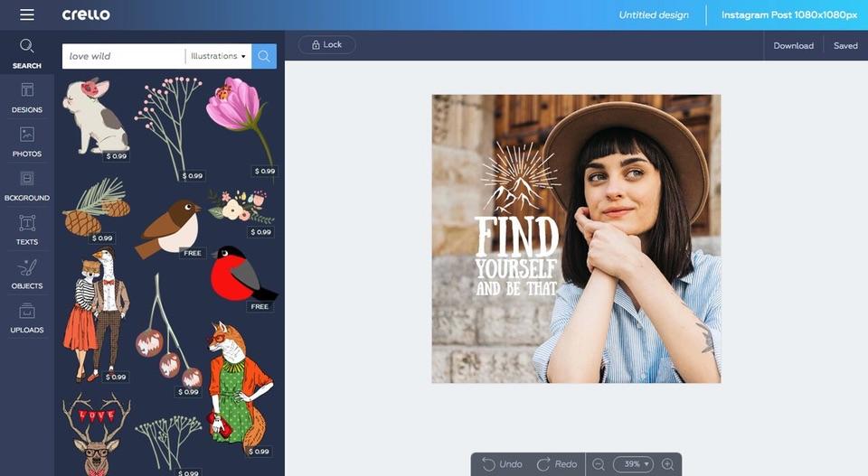Open the Texts panel
The image size is (868, 476).
tap(27, 229)
